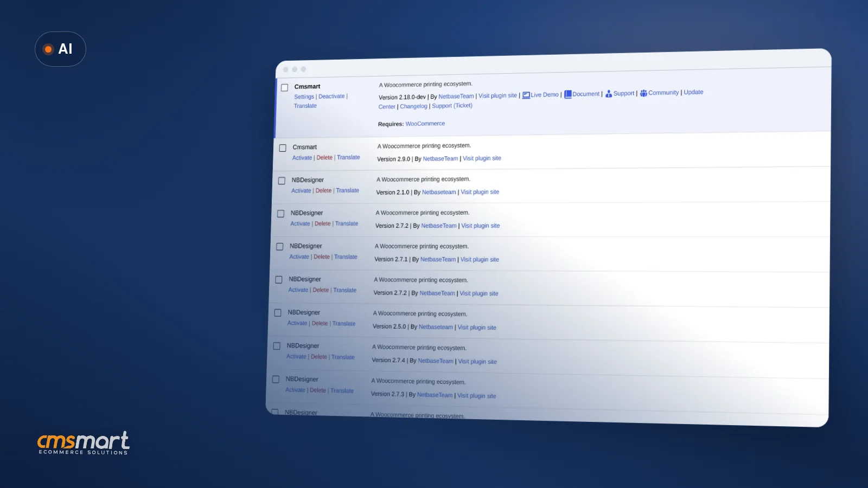Click the Cmsmart plugin name in 2.9.0 row
The width and height of the screenshot is (868, 488).
point(304,147)
